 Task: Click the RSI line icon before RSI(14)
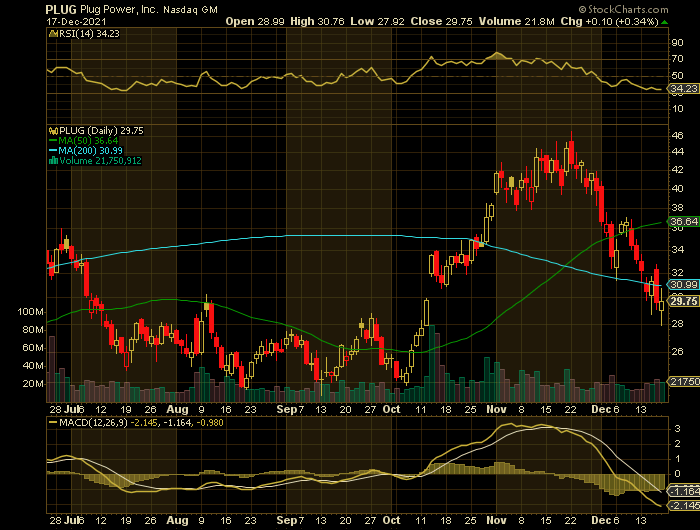tap(53, 33)
